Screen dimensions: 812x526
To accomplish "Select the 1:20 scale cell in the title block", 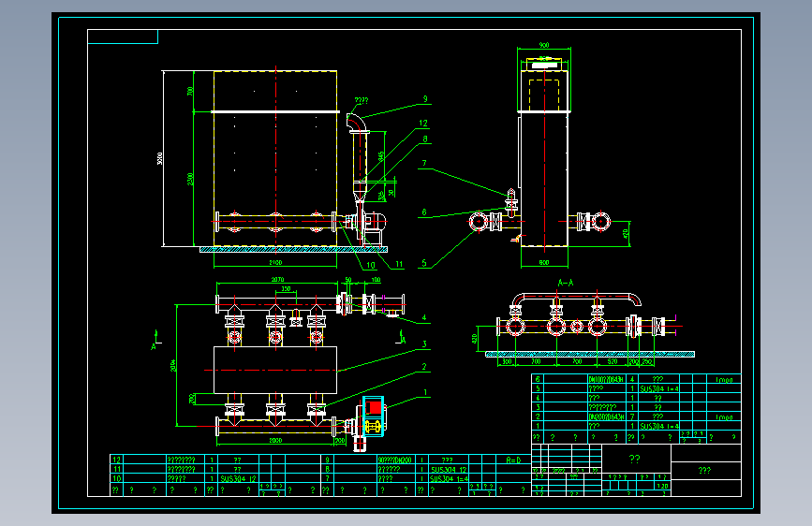I will (662, 486).
